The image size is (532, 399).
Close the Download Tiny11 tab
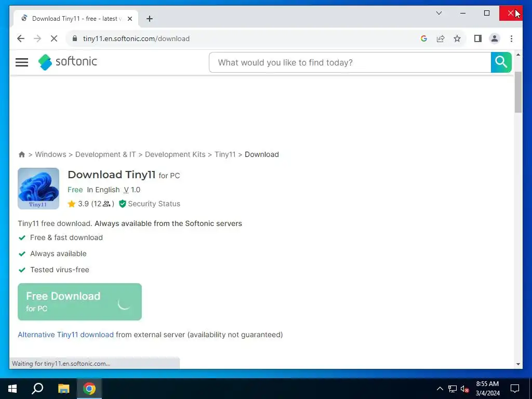point(129,19)
